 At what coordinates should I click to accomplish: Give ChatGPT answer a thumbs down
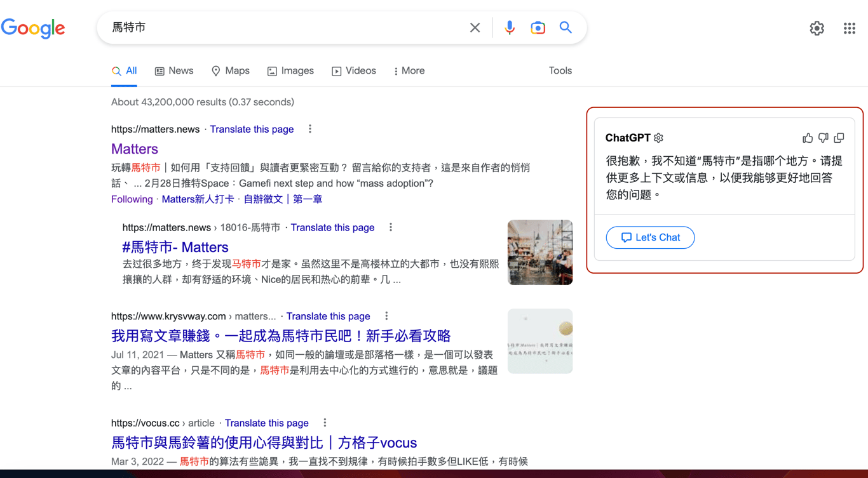coord(824,138)
